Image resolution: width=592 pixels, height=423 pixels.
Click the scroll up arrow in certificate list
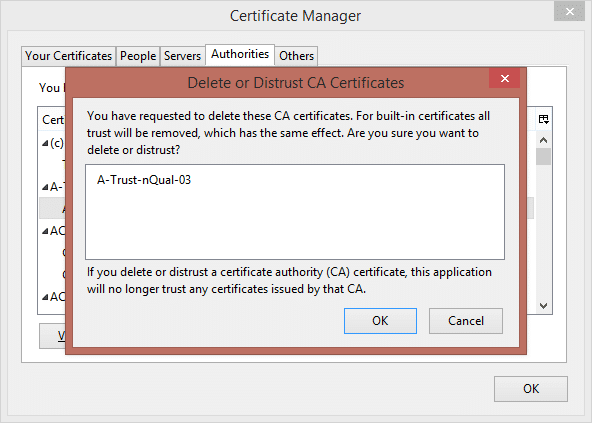(543, 140)
